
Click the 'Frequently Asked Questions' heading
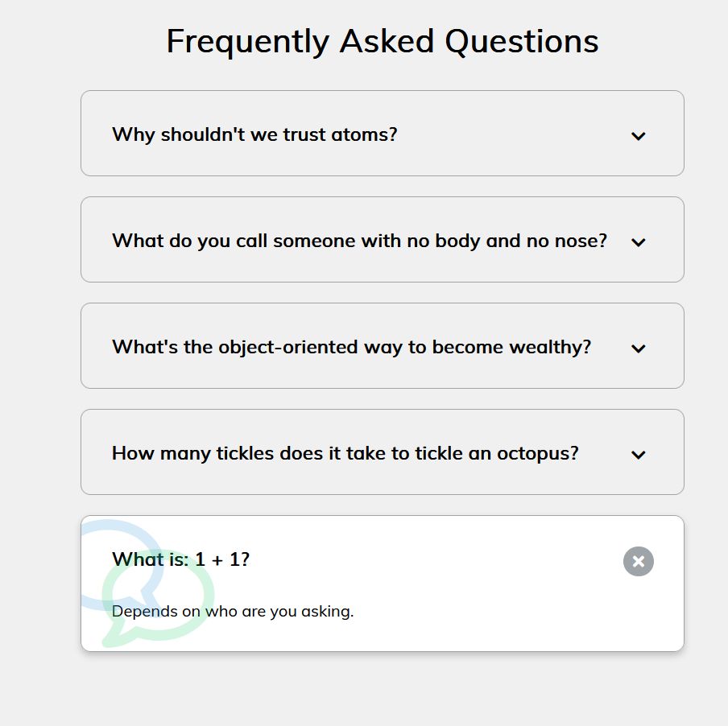tap(382, 40)
